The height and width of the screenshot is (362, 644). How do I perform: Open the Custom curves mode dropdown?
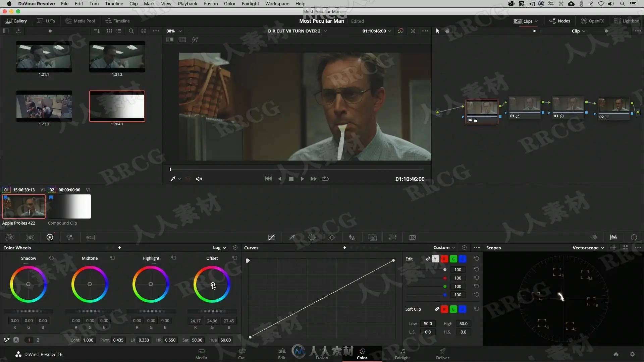click(x=444, y=248)
